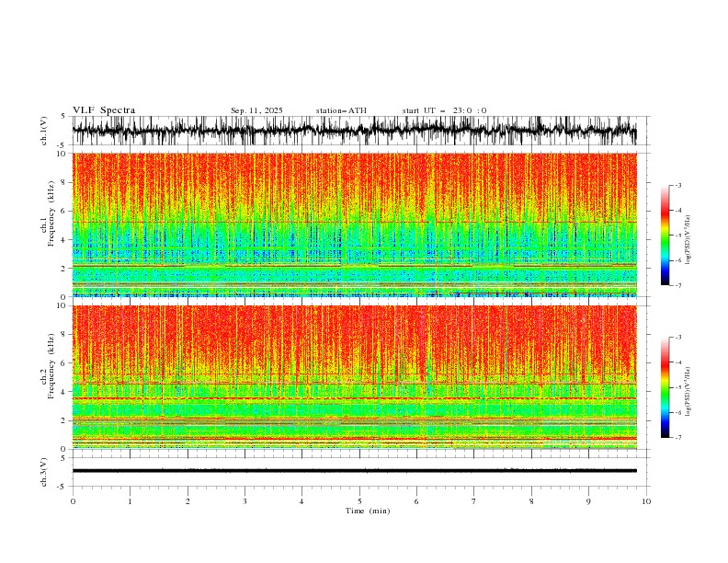This screenshot has height=563, width=728.
Task: Click the time axis tick label 0
Action: tap(73, 501)
